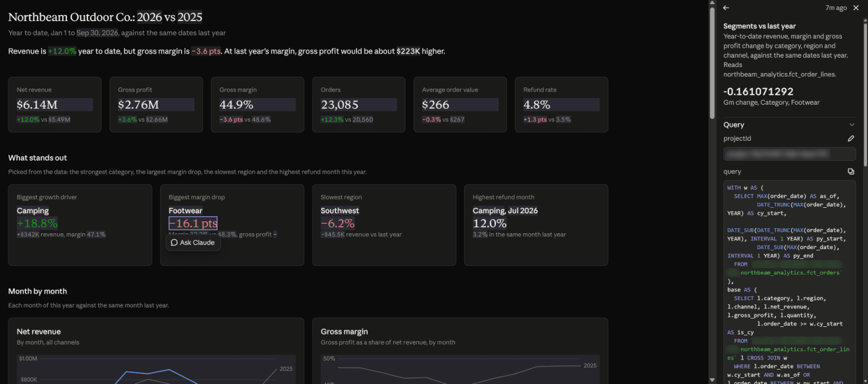The width and height of the screenshot is (868, 384).
Task: Click the $223K figure in the summary sentence
Action: coord(408,52)
